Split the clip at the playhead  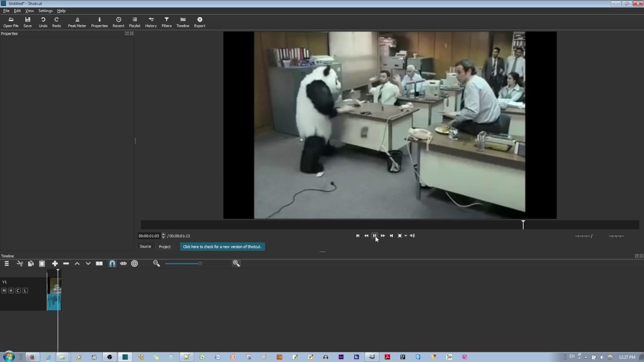coord(99,263)
